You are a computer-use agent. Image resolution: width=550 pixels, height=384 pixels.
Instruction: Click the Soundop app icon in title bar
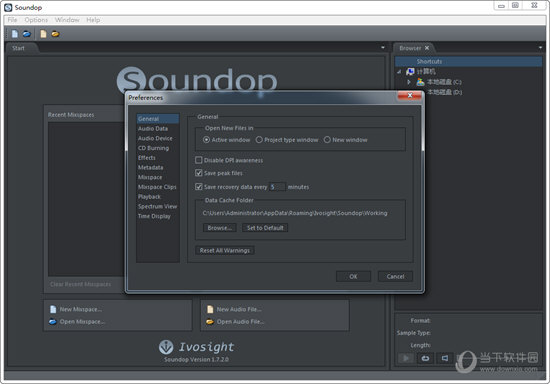[8, 7]
